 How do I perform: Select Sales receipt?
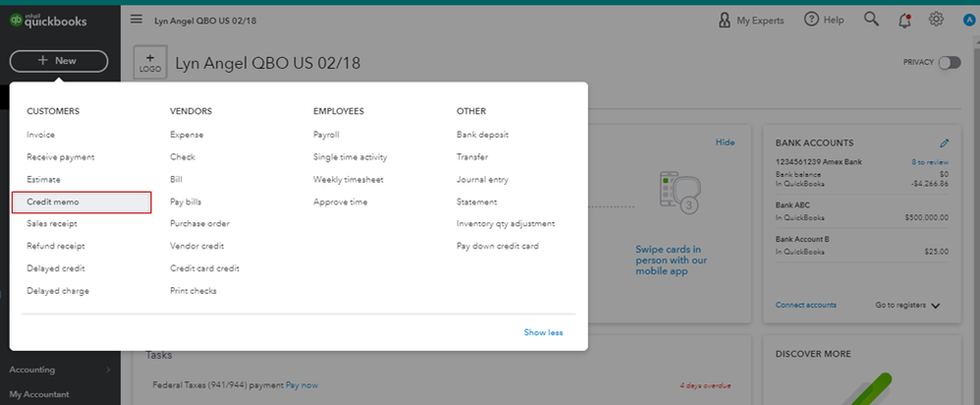[52, 223]
